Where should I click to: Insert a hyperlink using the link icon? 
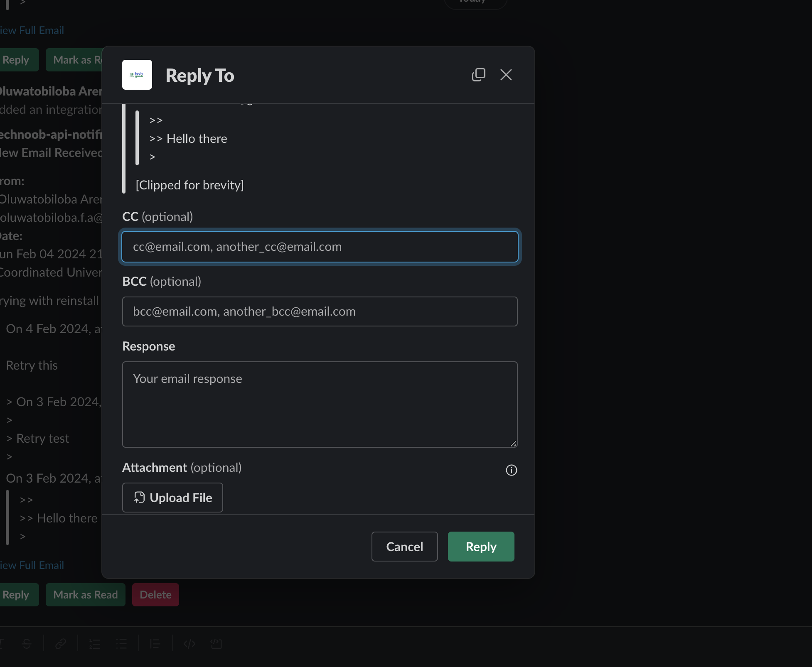tap(61, 643)
